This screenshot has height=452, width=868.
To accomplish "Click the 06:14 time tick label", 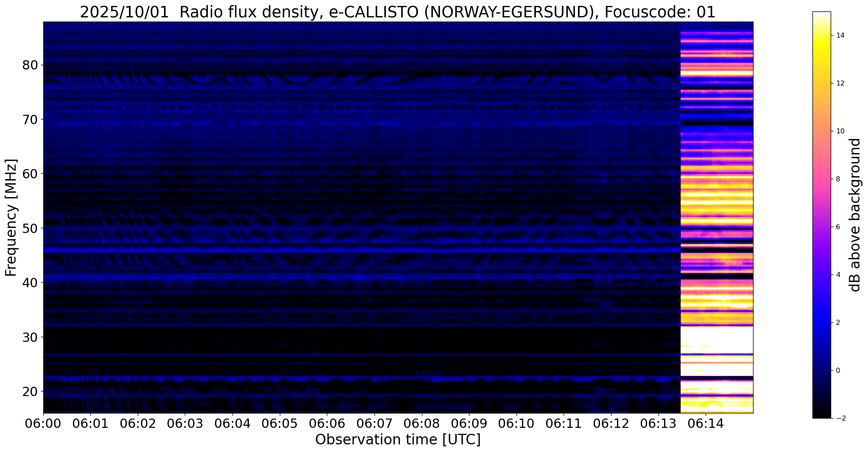I will pyautogui.click(x=706, y=424).
